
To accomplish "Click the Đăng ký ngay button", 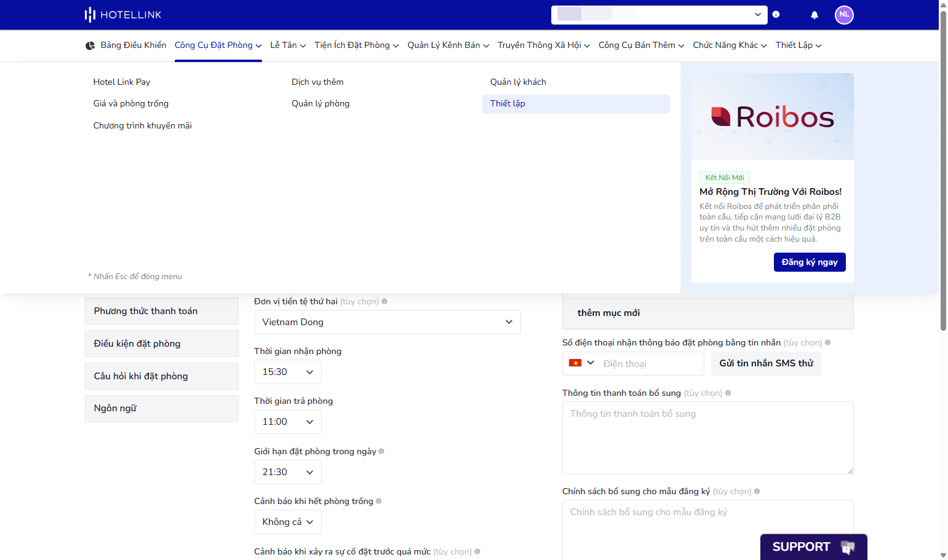I will (810, 262).
